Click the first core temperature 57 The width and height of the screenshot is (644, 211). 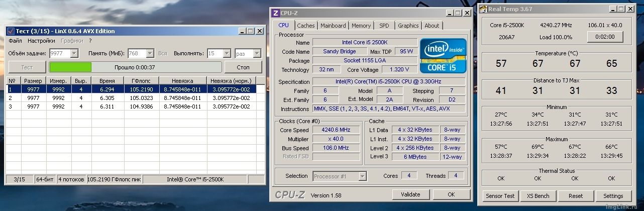coord(501,64)
